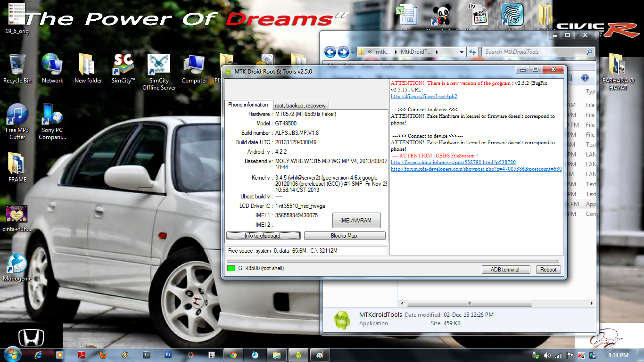This screenshot has height=362, width=644.
Task: Open recent pages dropdown beside Forward button
Action: (352, 52)
